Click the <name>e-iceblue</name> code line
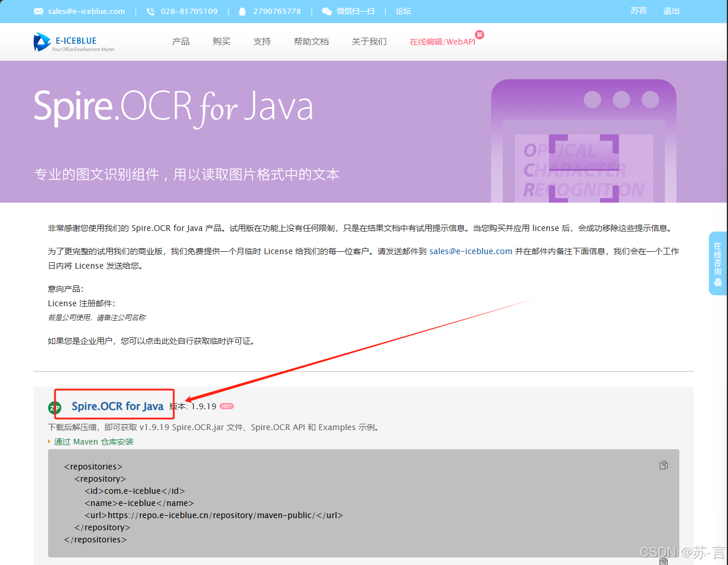 coord(139,503)
